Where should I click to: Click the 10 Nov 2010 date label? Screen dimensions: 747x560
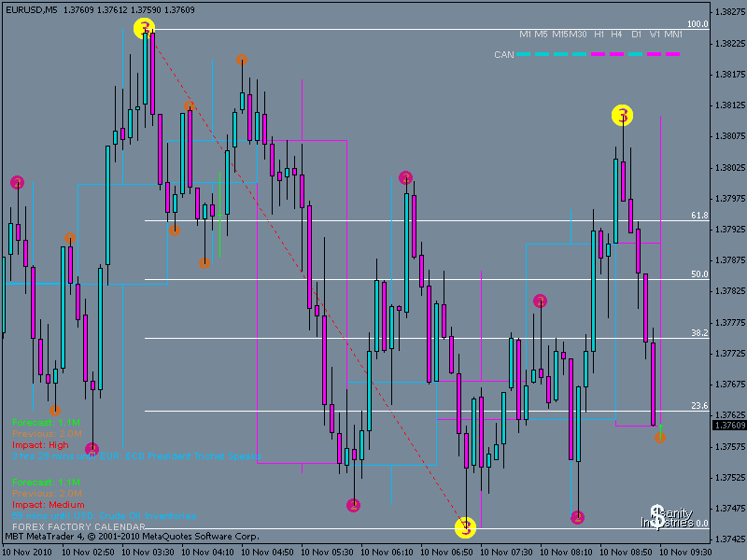[27, 552]
